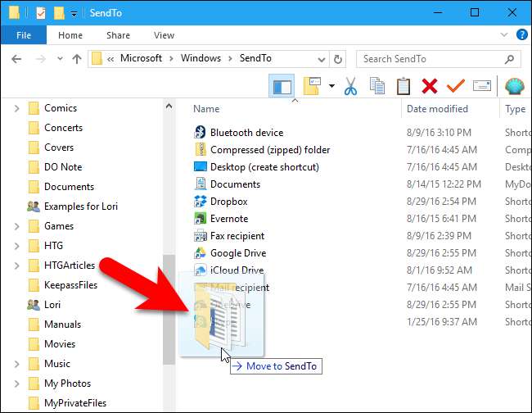Open the blue Help question mark icon
The height and width of the screenshot is (413, 532).
click(521, 35)
